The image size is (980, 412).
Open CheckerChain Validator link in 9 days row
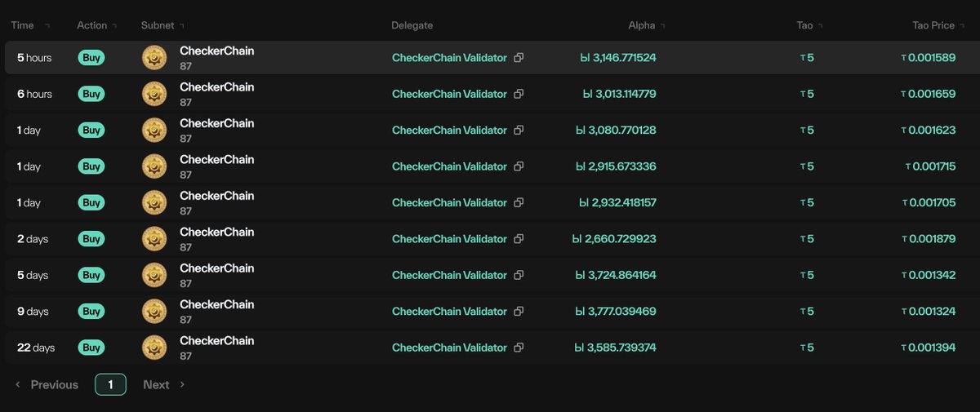click(x=449, y=312)
